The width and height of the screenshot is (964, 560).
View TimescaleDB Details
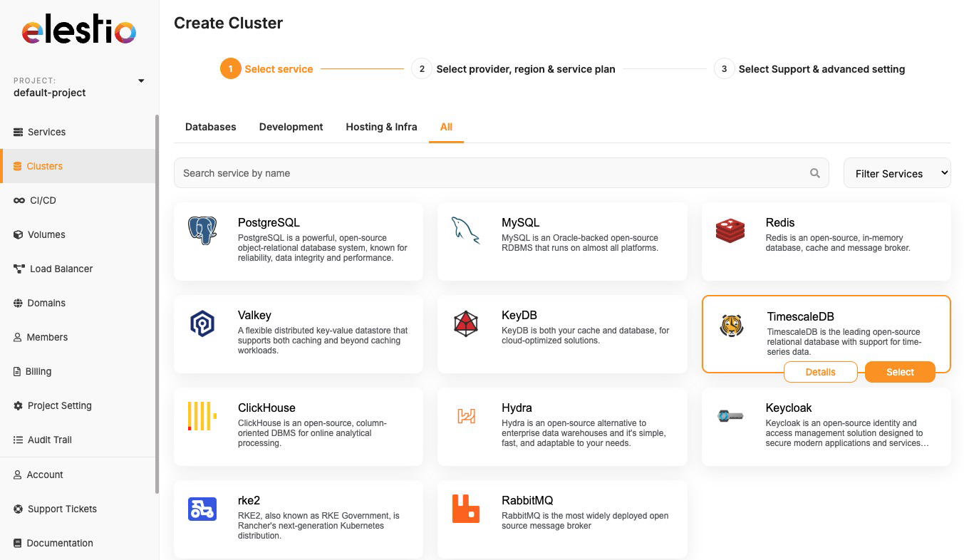(x=820, y=372)
